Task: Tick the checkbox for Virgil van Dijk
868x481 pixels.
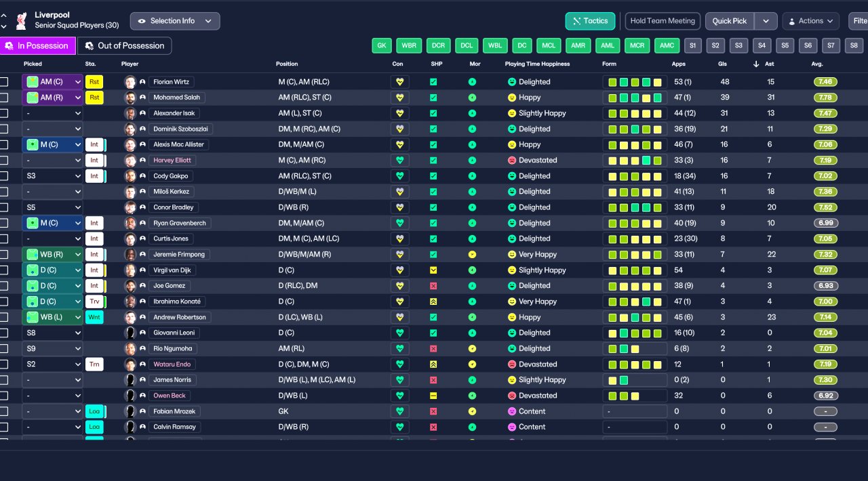Action: point(4,270)
